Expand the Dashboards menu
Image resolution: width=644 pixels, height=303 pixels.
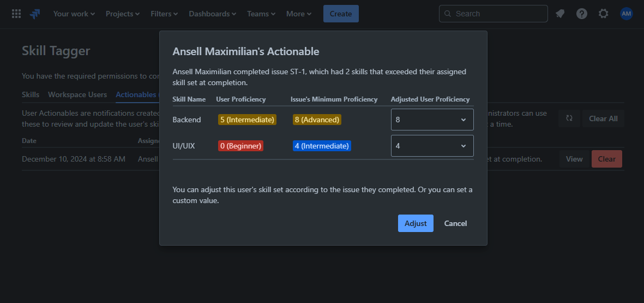coord(212,14)
